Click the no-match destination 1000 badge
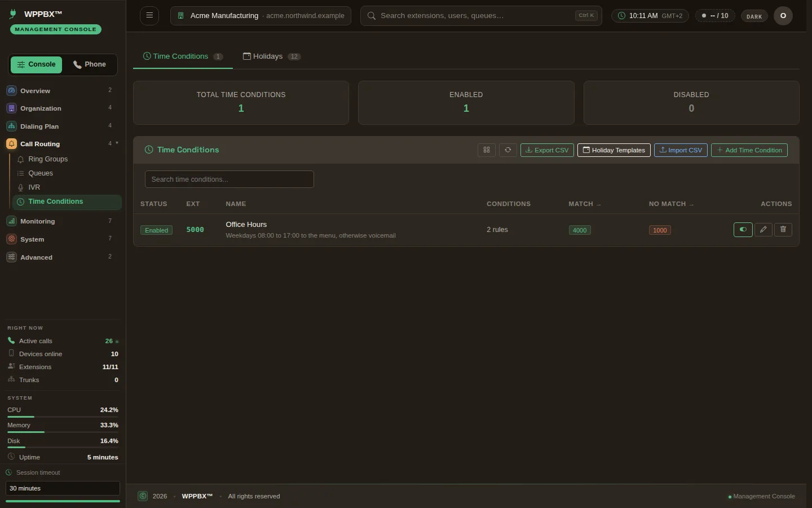This screenshot has height=508, width=812. tap(660, 230)
